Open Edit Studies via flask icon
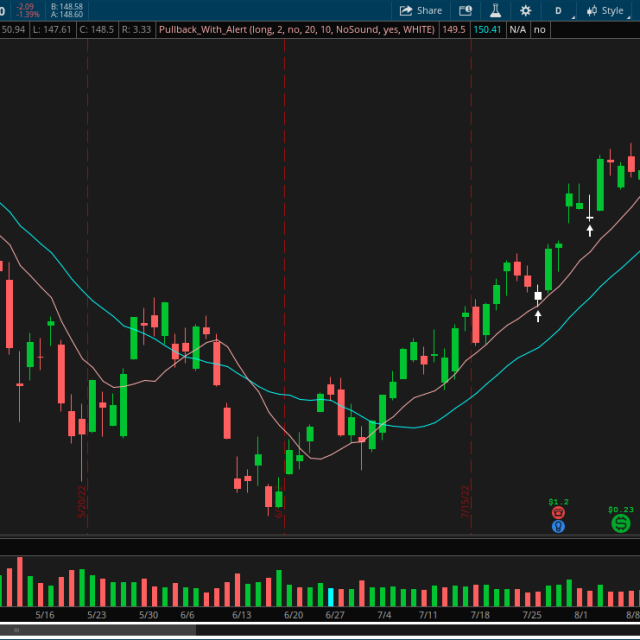Image resolution: width=640 pixels, height=640 pixels. coord(495,11)
